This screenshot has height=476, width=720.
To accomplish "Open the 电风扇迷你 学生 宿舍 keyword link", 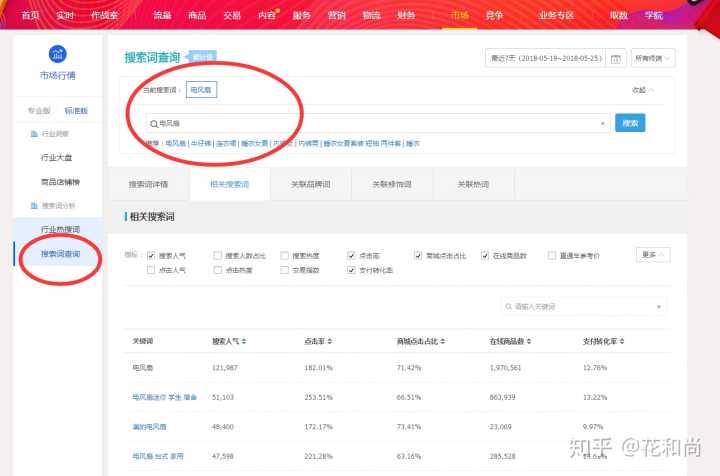I will click(165, 397).
